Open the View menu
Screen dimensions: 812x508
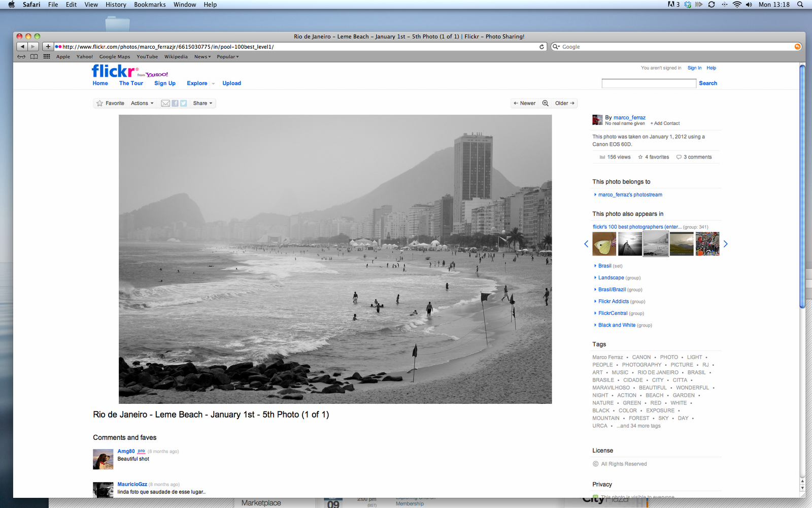point(91,5)
